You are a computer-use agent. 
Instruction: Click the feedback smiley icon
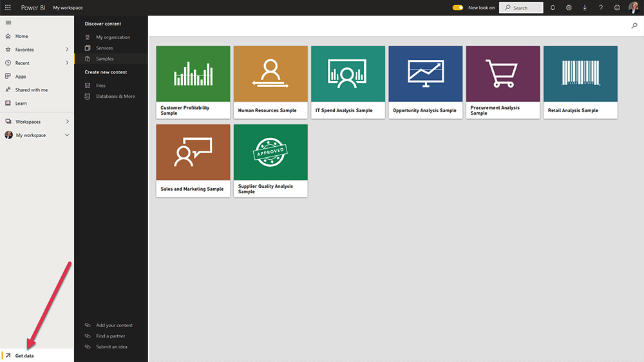617,8
